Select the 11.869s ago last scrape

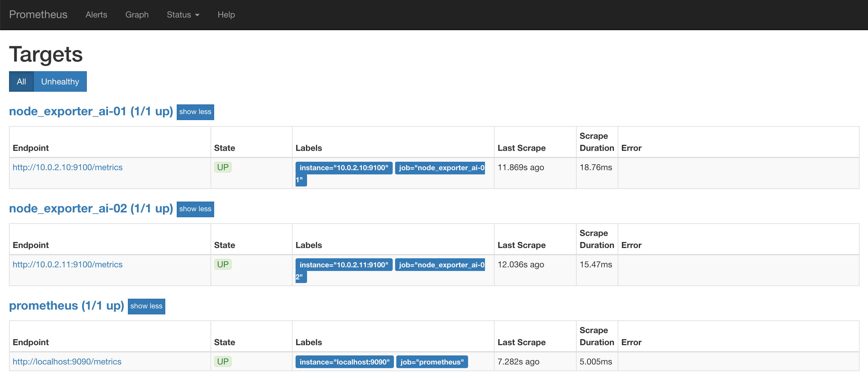521,167
